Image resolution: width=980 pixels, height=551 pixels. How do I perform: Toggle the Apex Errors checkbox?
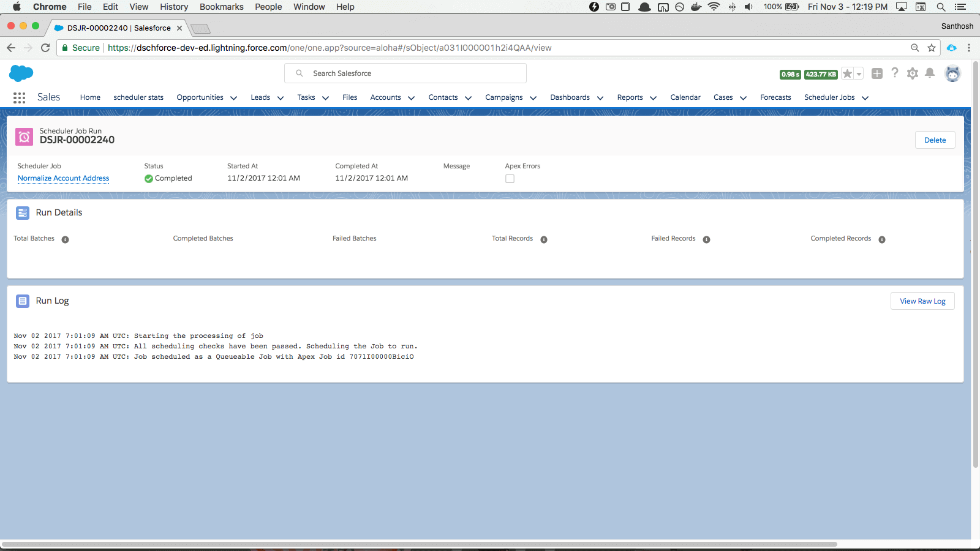(510, 179)
